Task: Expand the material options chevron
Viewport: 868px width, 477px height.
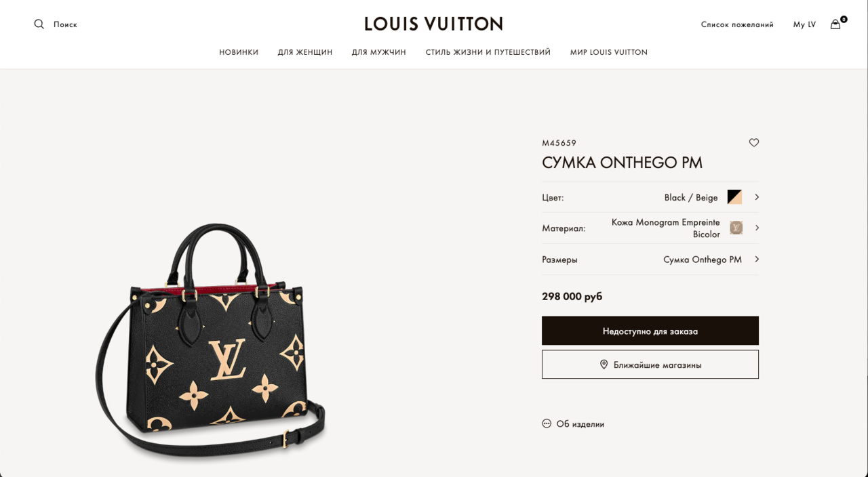Action: tap(757, 228)
